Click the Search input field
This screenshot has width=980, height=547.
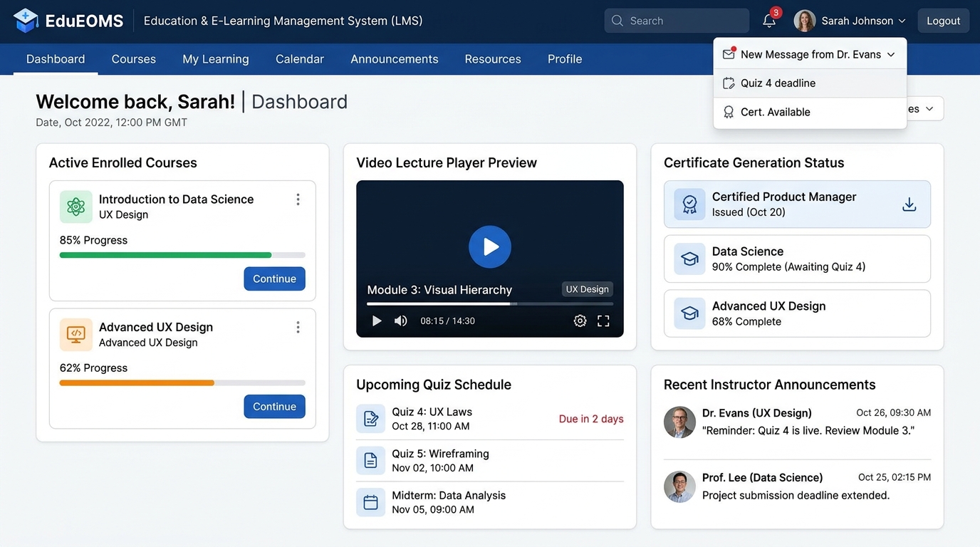(677, 21)
